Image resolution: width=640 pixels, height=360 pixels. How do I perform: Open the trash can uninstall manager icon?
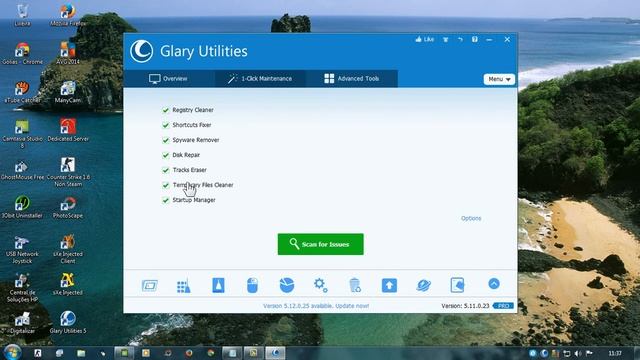(x=355, y=285)
